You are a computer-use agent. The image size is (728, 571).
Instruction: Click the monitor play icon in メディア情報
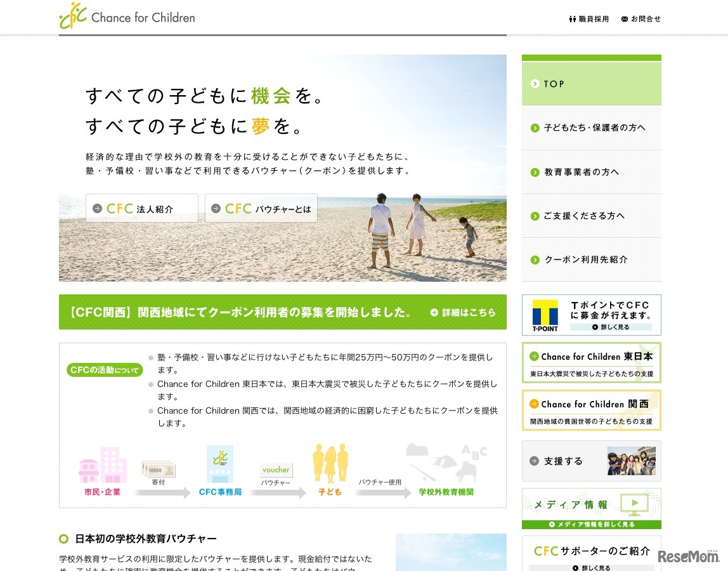tap(634, 504)
